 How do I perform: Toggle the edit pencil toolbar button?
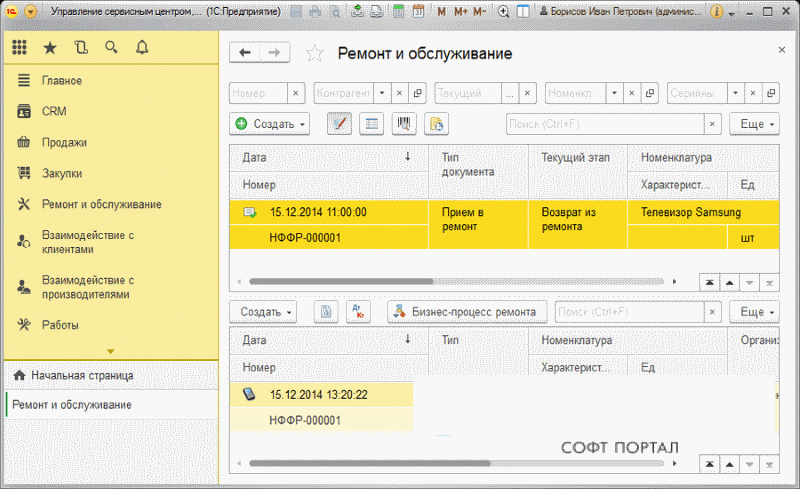click(339, 124)
